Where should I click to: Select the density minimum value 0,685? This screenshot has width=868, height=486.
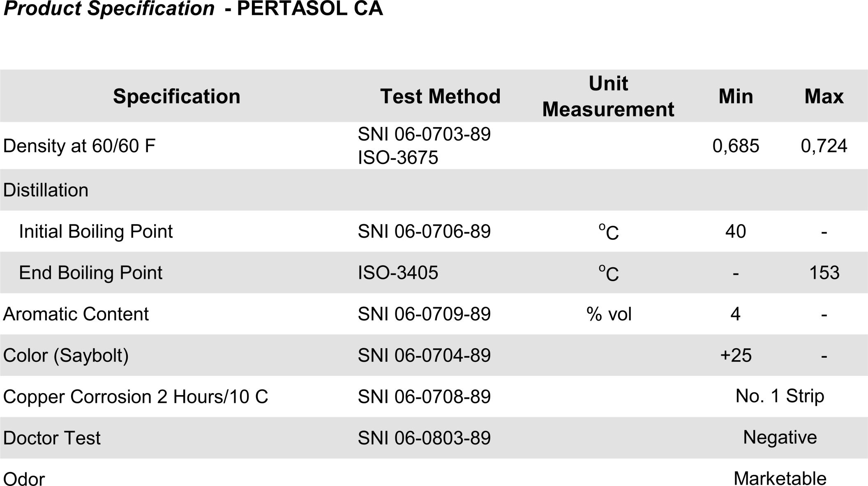[736, 146]
